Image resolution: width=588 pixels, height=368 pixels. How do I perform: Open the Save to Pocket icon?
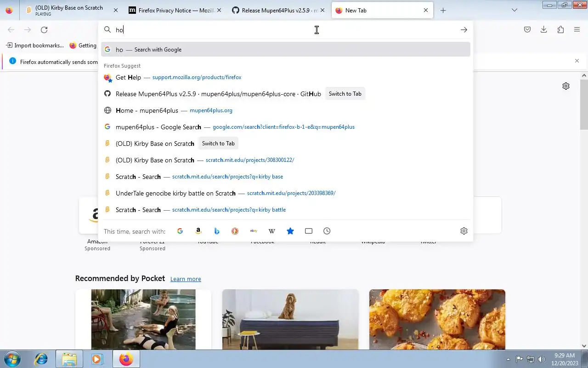(x=527, y=30)
